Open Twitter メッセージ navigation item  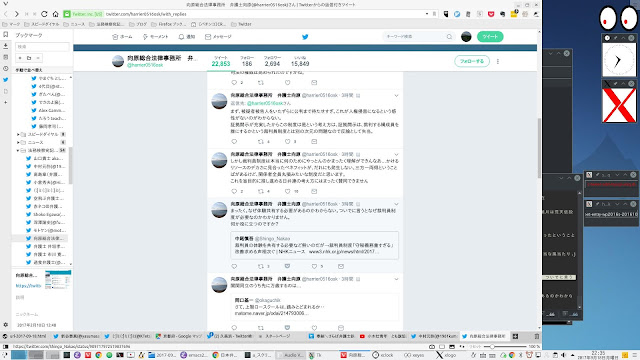tap(218, 37)
